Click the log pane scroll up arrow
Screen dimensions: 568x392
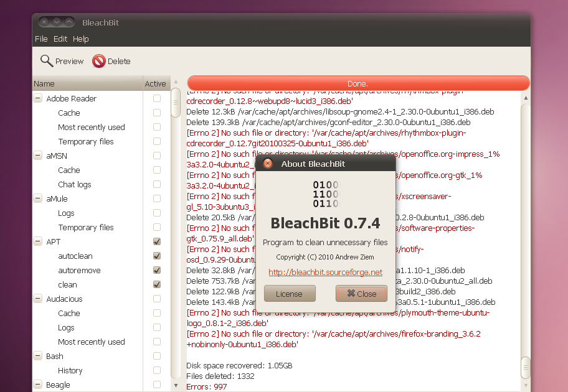(526, 98)
